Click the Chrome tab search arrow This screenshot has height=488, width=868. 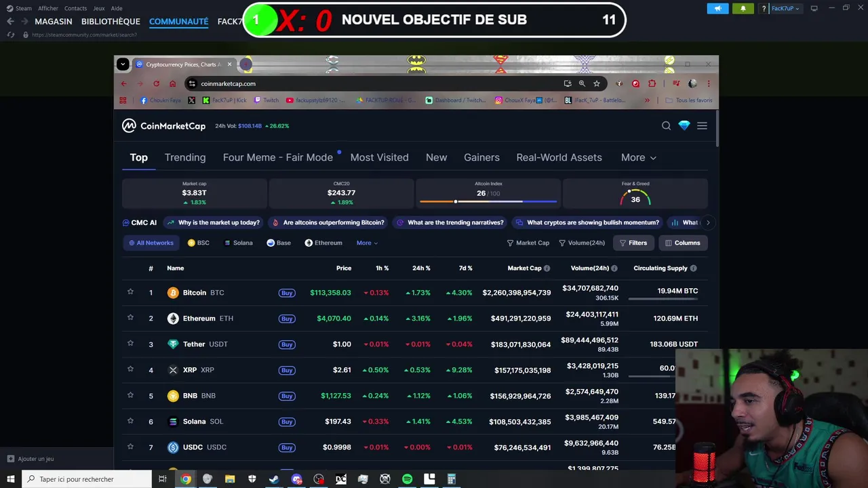point(123,64)
